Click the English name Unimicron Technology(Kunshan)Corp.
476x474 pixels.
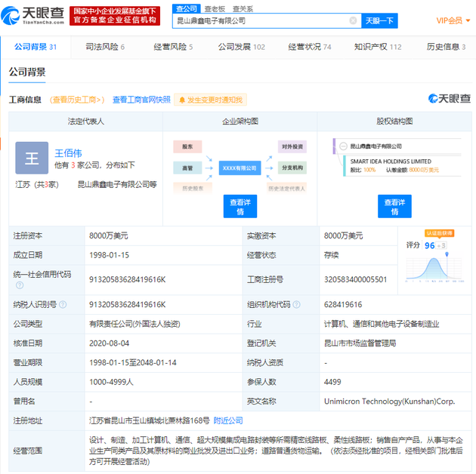click(x=389, y=402)
